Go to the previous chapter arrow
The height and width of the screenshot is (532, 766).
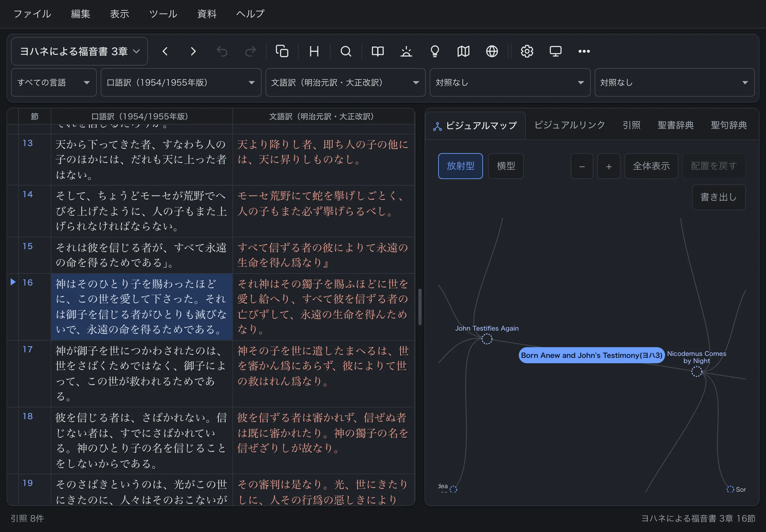tap(165, 51)
